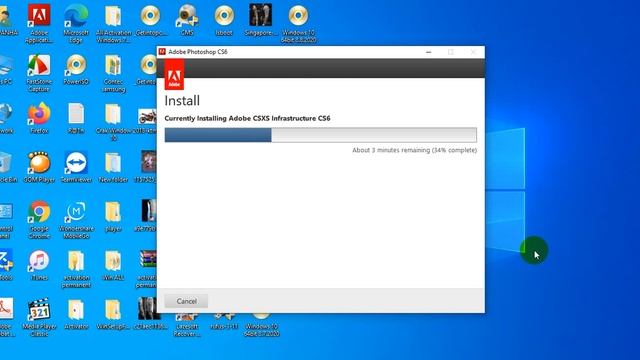Click the Adobe Photoshop CS6 title bar icon

[x=162, y=52]
